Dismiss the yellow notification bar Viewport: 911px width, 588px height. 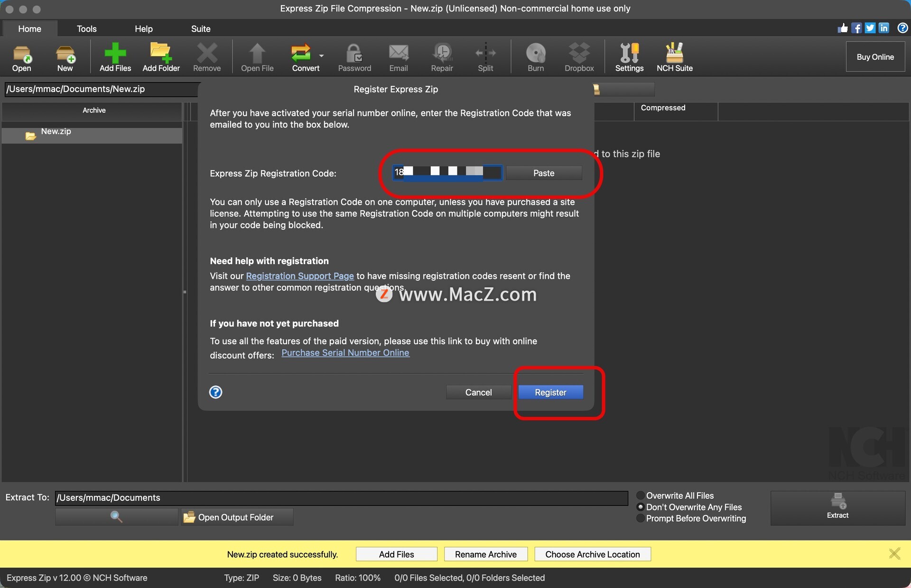(x=894, y=553)
